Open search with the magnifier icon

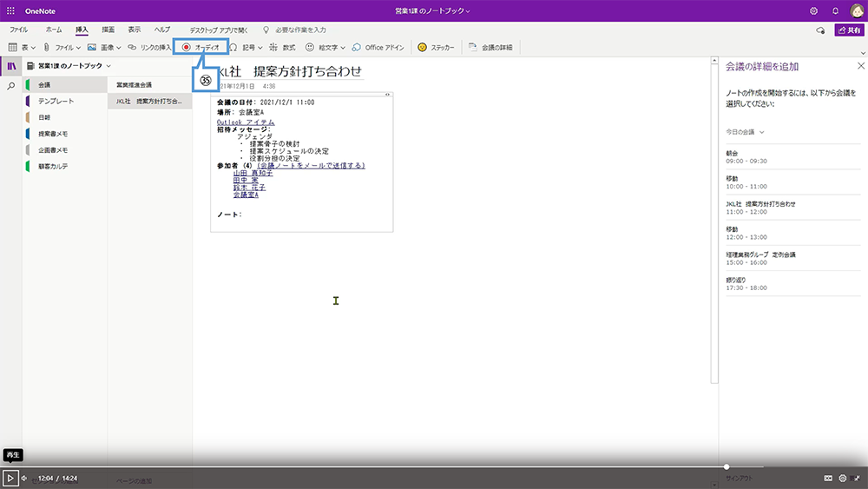pyautogui.click(x=11, y=86)
